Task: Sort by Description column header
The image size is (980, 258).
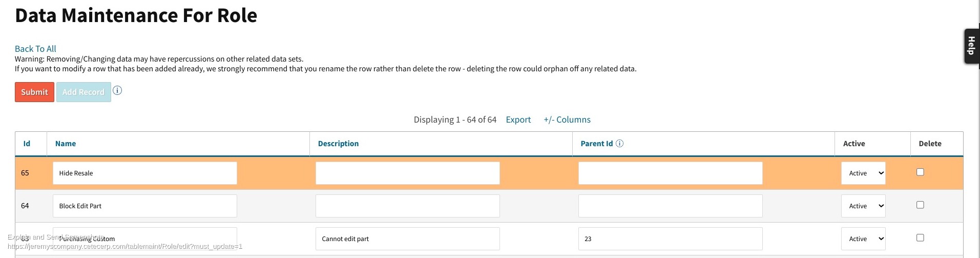Action: [338, 144]
